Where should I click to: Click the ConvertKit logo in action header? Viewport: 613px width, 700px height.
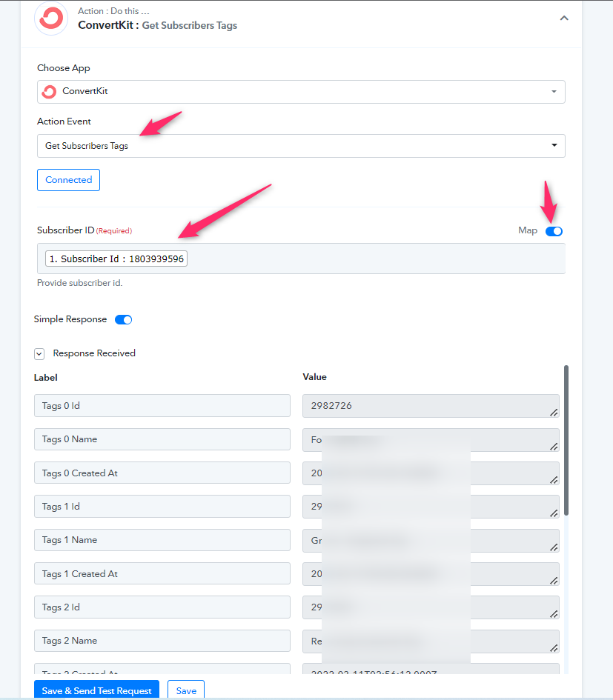[51, 19]
